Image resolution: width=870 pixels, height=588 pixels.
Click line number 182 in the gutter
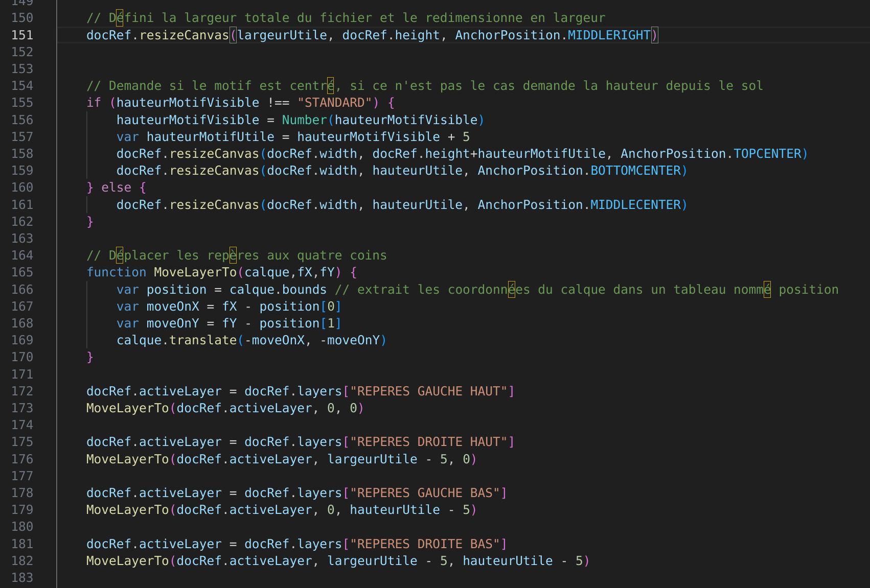pos(22,561)
